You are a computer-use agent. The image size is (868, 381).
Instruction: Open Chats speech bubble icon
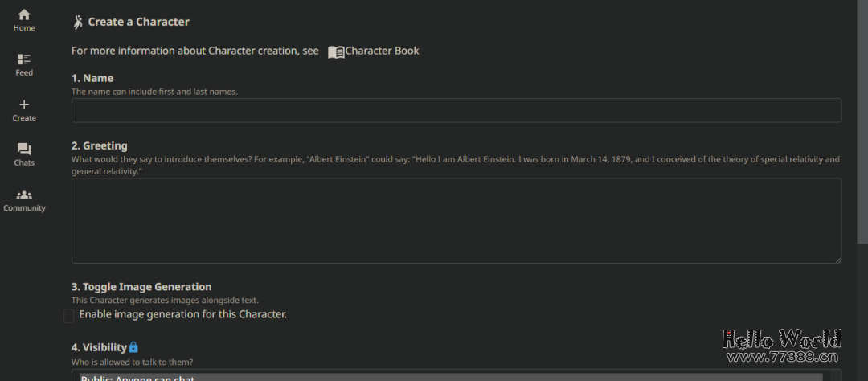point(24,150)
